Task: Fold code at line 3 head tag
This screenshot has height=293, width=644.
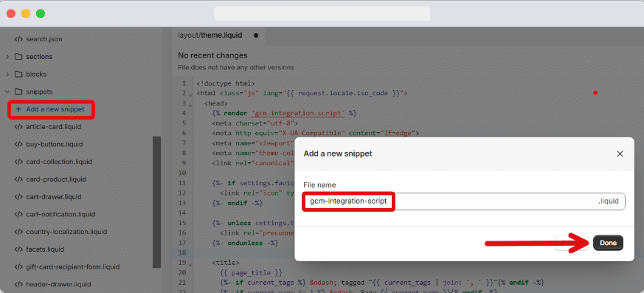Action: click(x=190, y=105)
